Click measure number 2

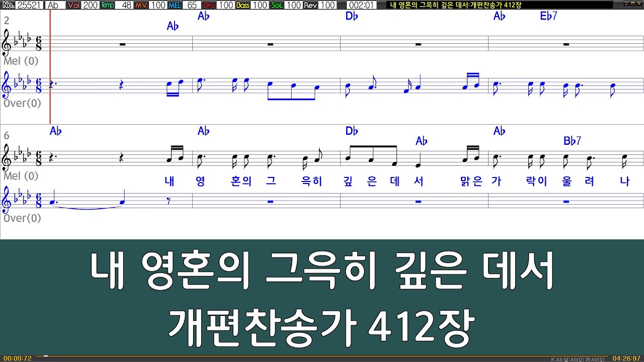7,21
